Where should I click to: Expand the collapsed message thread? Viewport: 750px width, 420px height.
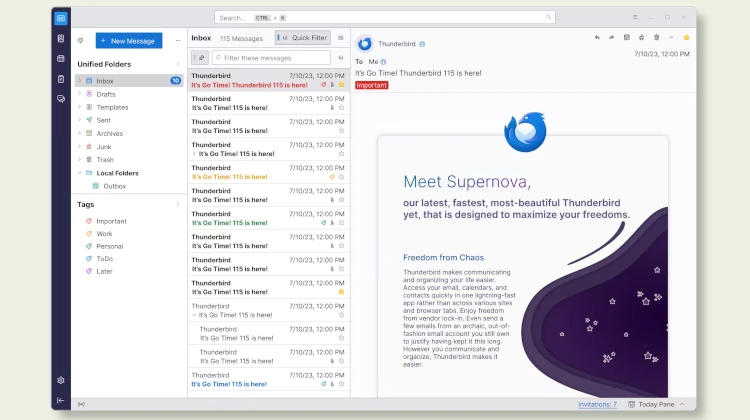tap(194, 154)
